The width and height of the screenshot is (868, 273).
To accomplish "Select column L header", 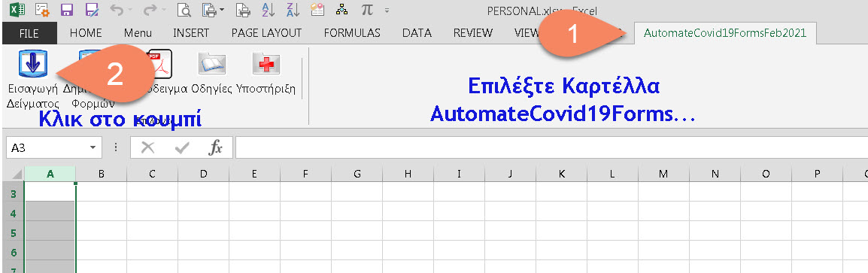I will 612,174.
